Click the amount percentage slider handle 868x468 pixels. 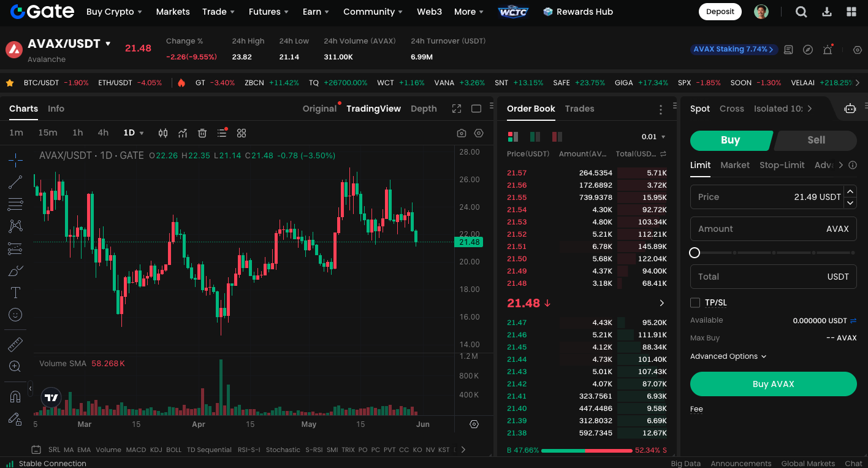click(695, 253)
